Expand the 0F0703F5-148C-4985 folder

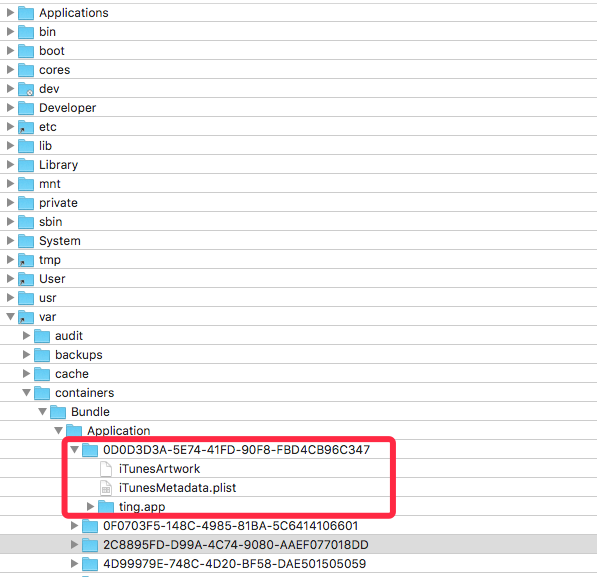[x=74, y=526]
